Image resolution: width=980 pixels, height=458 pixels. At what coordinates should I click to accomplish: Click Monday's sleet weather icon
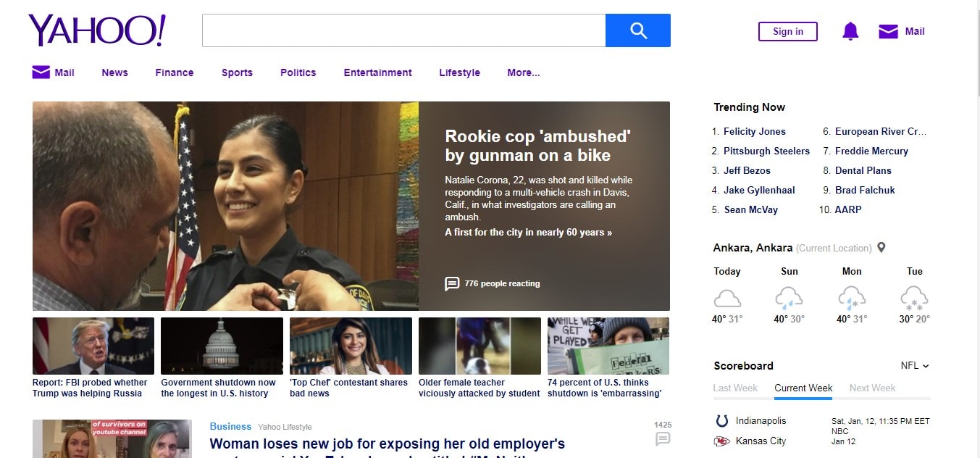pyautogui.click(x=852, y=298)
